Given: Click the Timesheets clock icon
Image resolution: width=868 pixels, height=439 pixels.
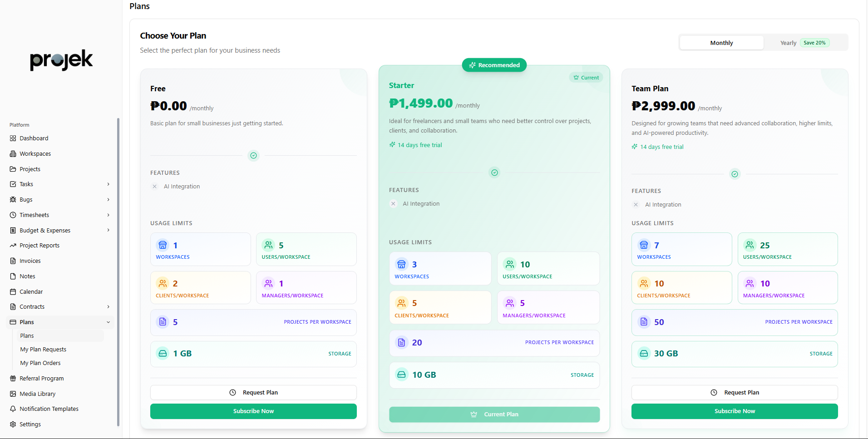Looking at the screenshot, I should tap(13, 215).
